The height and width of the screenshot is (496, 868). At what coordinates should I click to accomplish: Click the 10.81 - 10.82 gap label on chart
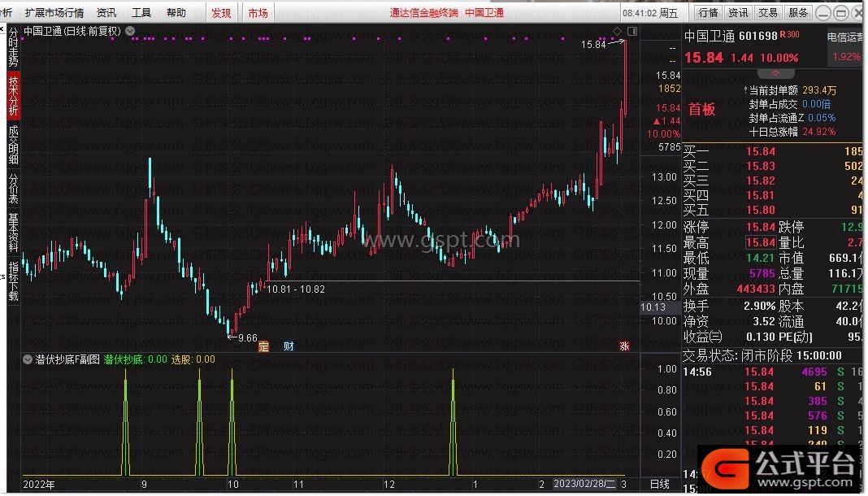(296, 289)
